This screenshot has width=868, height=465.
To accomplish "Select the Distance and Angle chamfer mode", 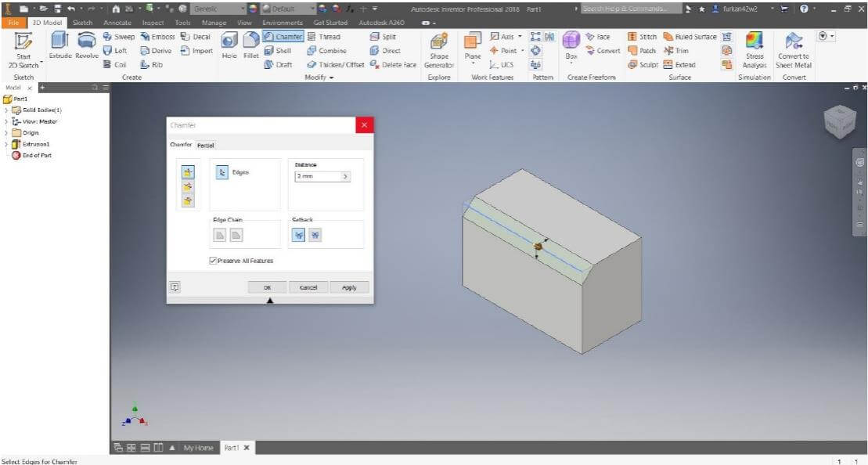I will pyautogui.click(x=188, y=186).
